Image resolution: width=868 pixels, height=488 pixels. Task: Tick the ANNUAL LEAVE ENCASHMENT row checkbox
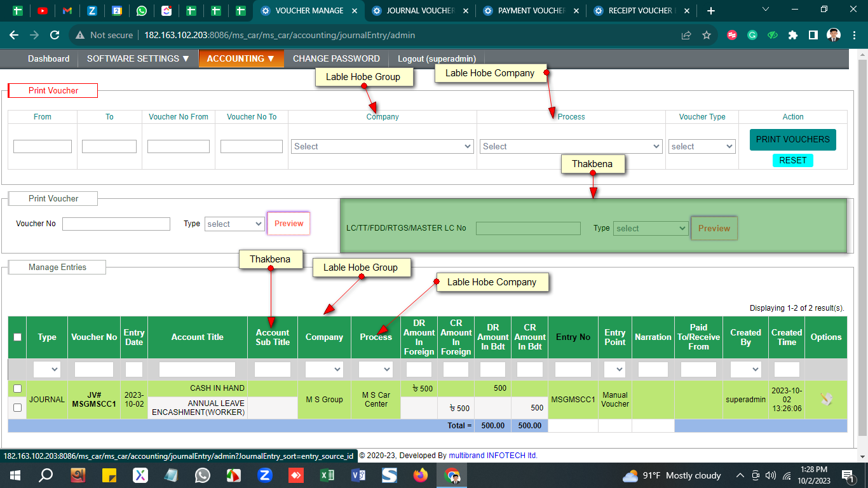tap(17, 407)
